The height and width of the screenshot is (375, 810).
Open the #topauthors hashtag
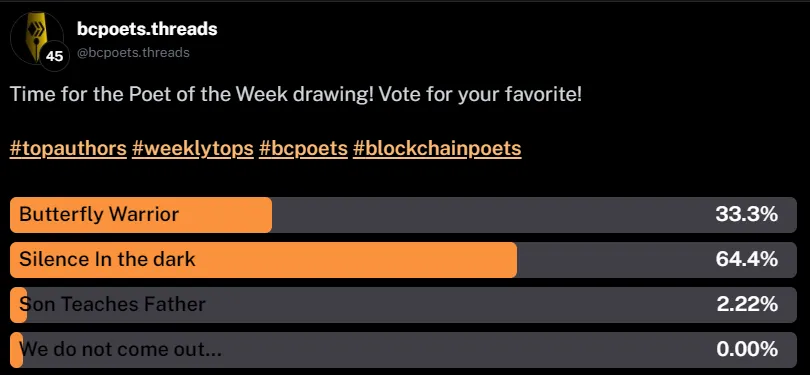68,149
